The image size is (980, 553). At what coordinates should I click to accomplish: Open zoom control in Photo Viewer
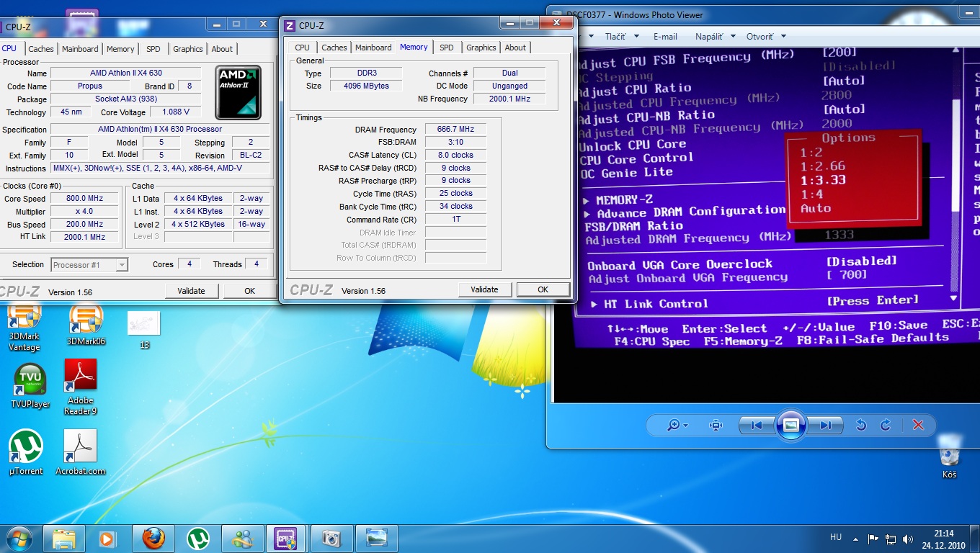(x=677, y=425)
